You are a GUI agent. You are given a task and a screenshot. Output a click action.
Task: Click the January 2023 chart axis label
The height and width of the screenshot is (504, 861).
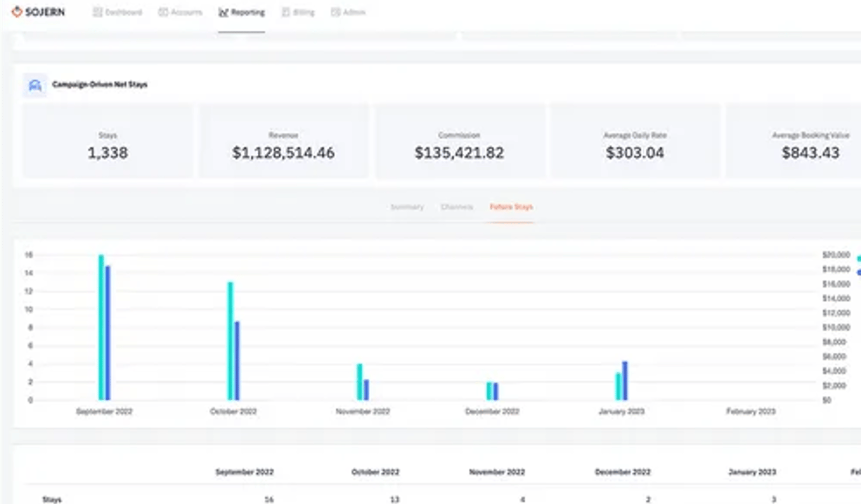[x=622, y=411]
